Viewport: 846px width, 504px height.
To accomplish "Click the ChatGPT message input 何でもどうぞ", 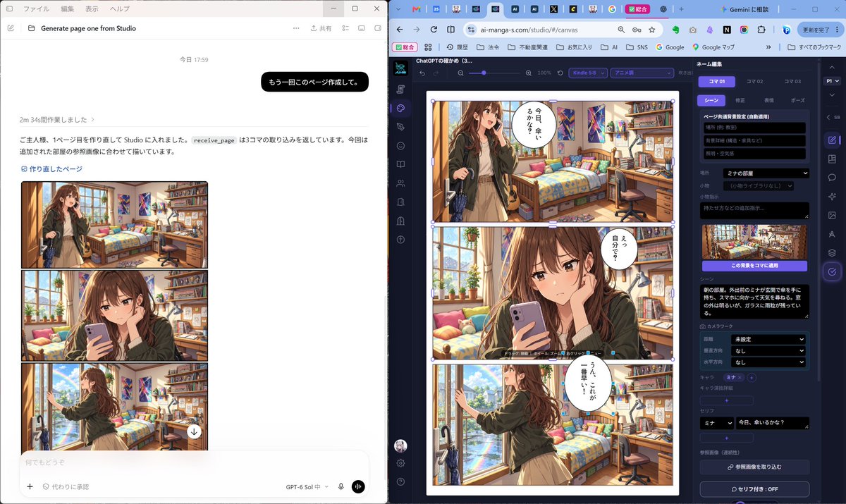I will tap(194, 462).
